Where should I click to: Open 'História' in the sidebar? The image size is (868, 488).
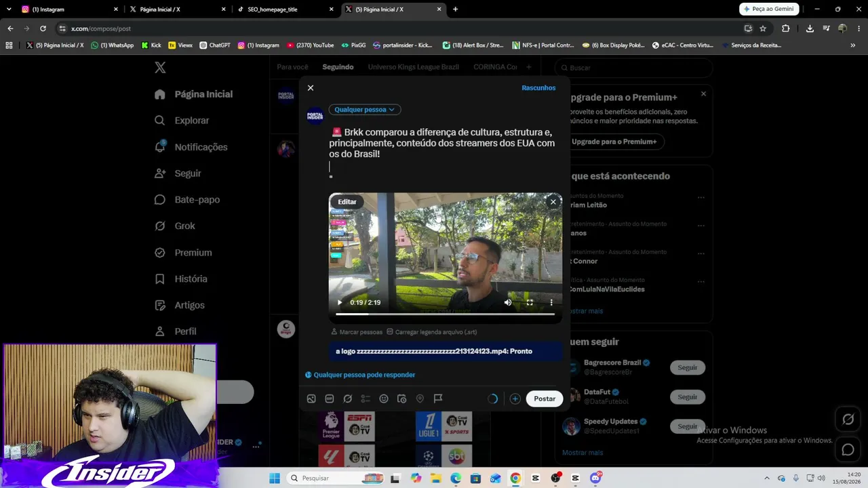point(181,279)
